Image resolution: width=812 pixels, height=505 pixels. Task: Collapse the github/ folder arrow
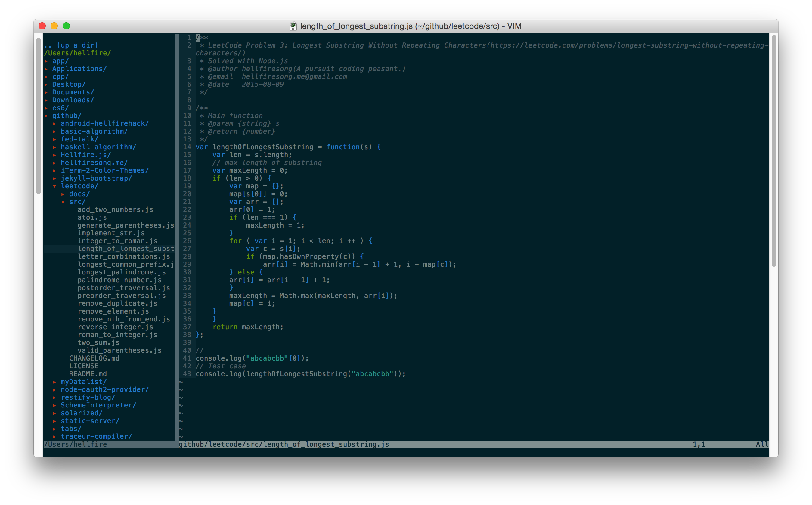[46, 116]
